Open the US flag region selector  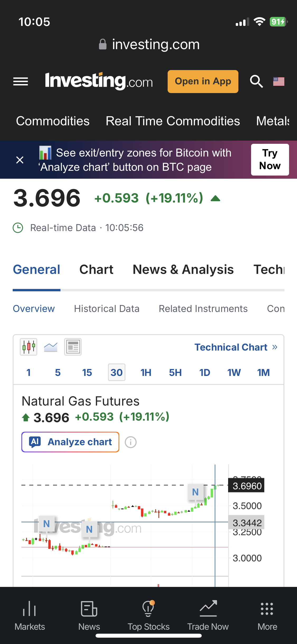point(279,81)
